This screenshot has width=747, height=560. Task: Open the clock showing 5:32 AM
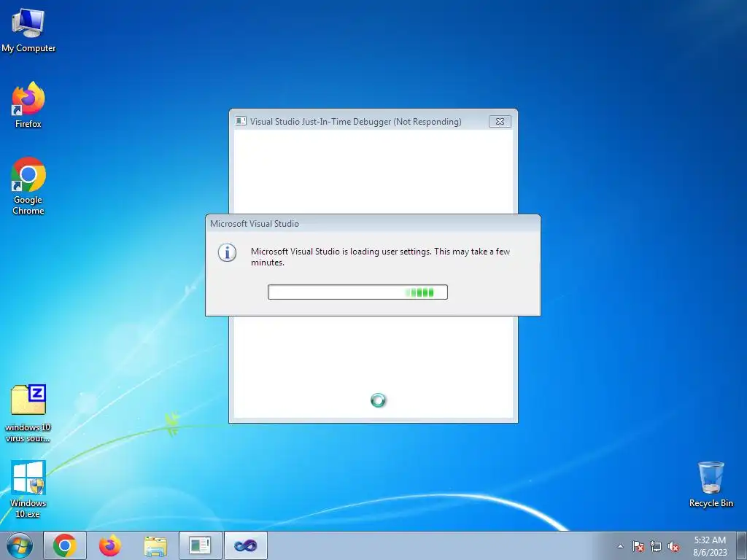pyautogui.click(x=710, y=546)
